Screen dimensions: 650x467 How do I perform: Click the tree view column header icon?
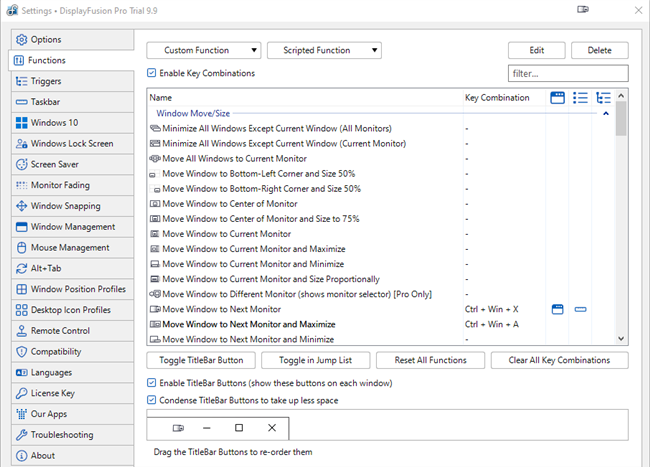coord(603,98)
